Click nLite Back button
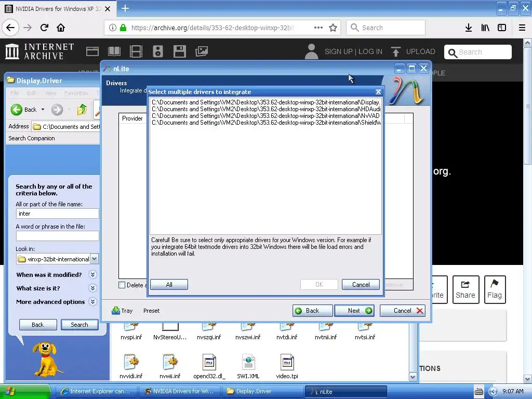 312,311
